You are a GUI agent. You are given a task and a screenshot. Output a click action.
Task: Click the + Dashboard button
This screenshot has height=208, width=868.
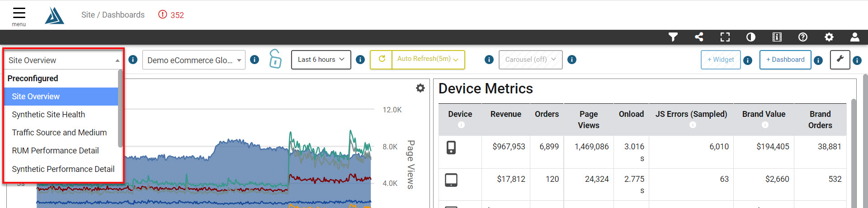[785, 60]
